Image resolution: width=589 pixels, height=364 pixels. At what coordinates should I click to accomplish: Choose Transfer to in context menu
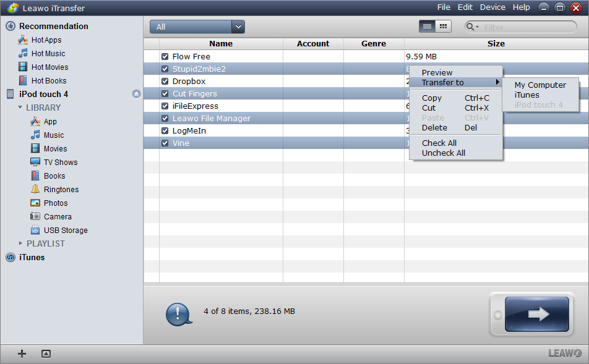[456, 82]
